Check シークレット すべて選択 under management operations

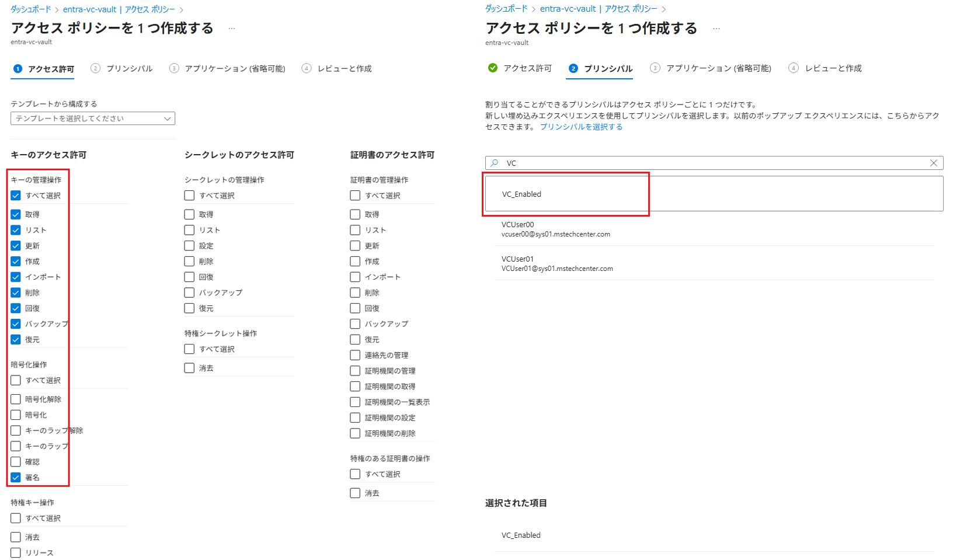point(189,196)
